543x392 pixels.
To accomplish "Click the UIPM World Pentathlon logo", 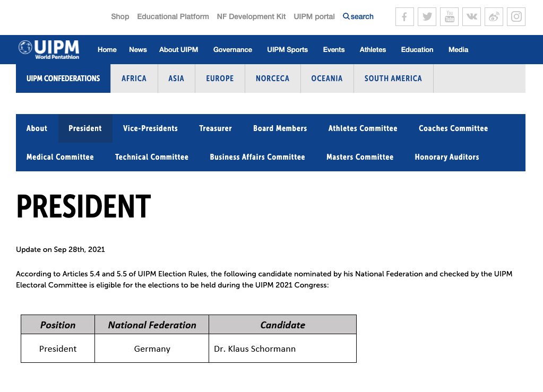I will (x=49, y=49).
